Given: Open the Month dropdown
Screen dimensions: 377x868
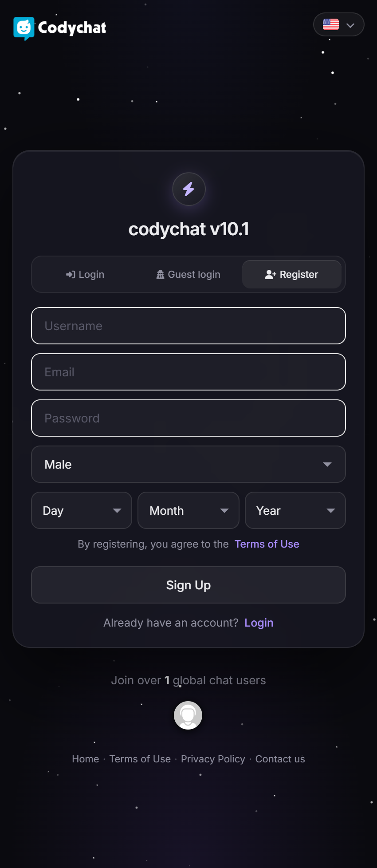Looking at the screenshot, I should tap(188, 510).
